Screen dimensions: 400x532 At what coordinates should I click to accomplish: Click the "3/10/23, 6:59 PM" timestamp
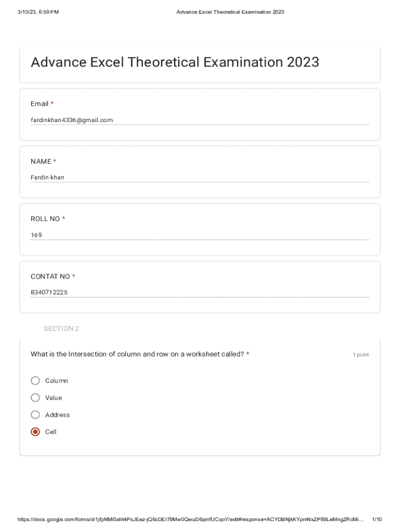38,12
